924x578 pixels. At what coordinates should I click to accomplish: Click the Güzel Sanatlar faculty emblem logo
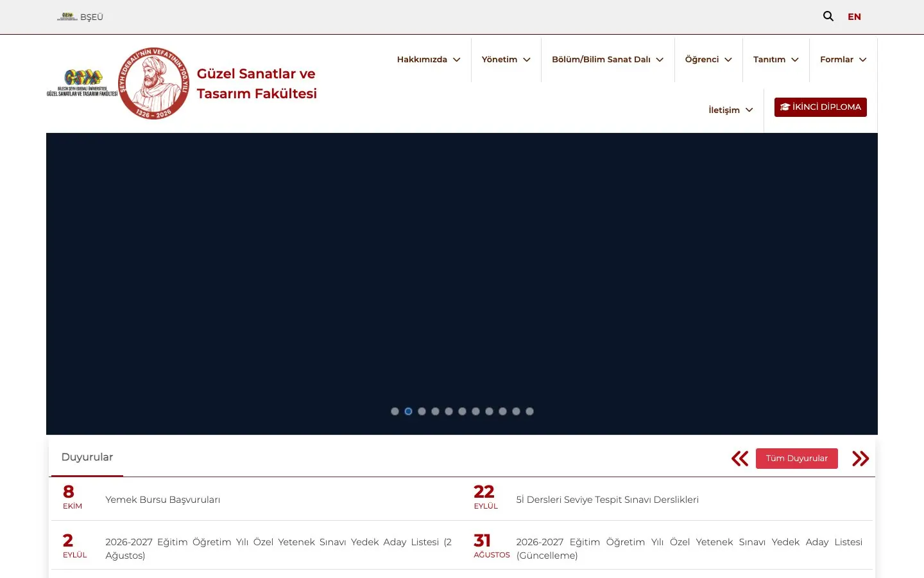click(x=82, y=83)
